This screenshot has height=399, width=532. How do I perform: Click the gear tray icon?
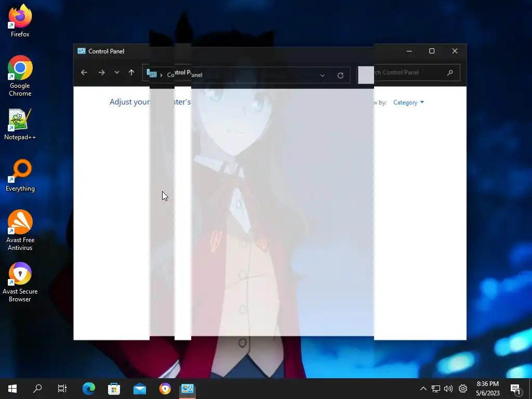click(463, 389)
